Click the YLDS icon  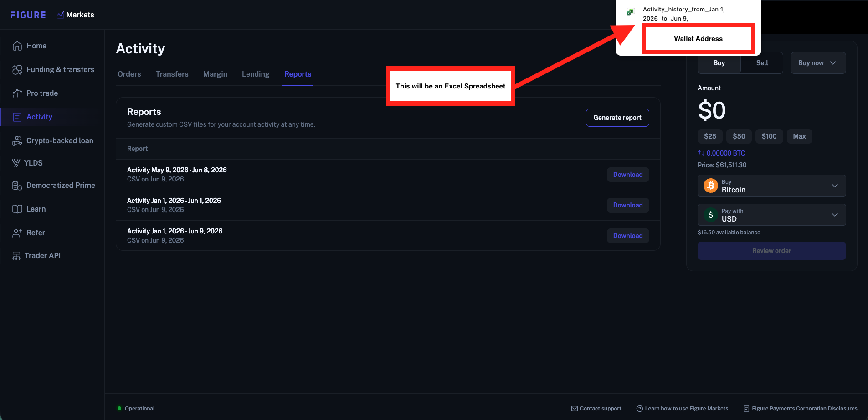(x=16, y=163)
